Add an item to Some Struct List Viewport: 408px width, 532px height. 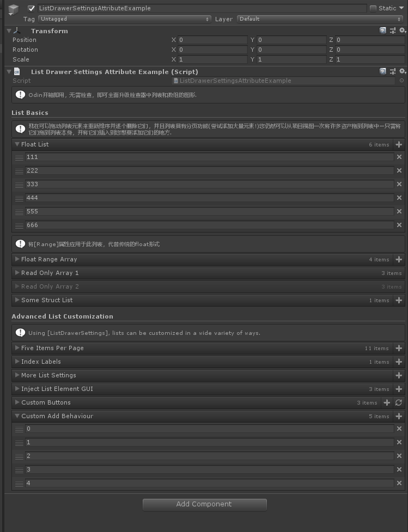pyautogui.click(x=399, y=301)
